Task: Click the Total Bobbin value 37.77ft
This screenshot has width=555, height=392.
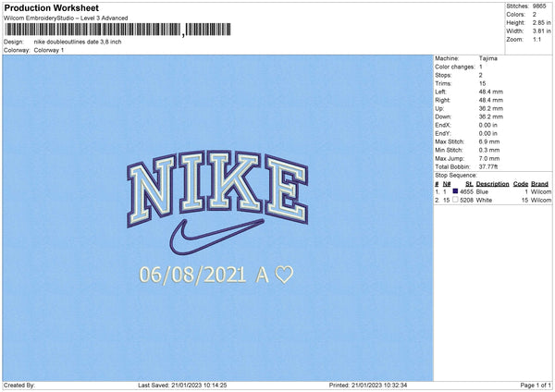Action: point(488,167)
